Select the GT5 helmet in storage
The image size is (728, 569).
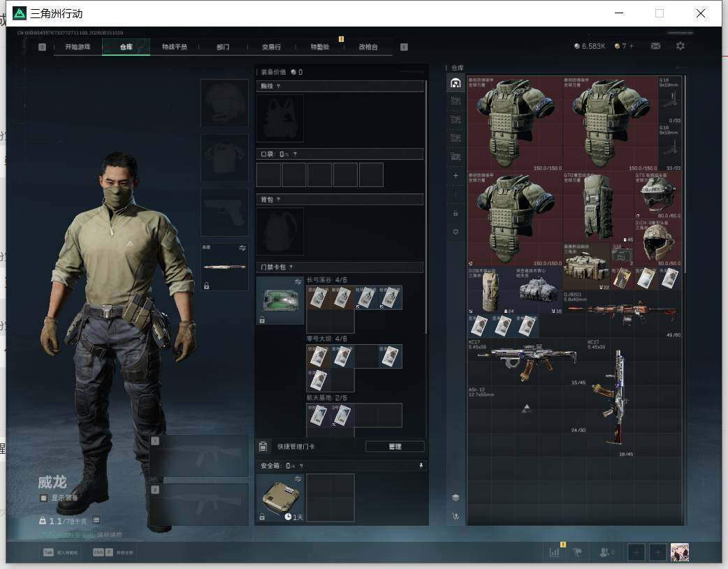[658, 195]
